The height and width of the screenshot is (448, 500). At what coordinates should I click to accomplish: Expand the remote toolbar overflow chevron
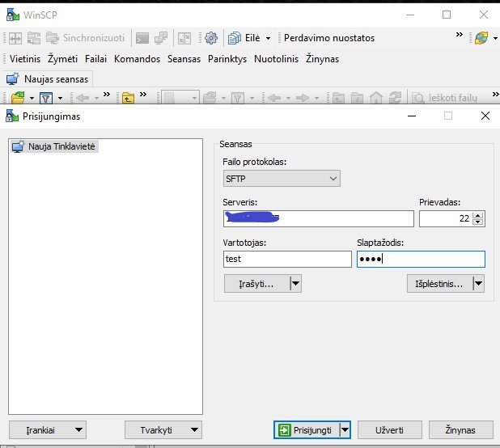[x=495, y=94]
